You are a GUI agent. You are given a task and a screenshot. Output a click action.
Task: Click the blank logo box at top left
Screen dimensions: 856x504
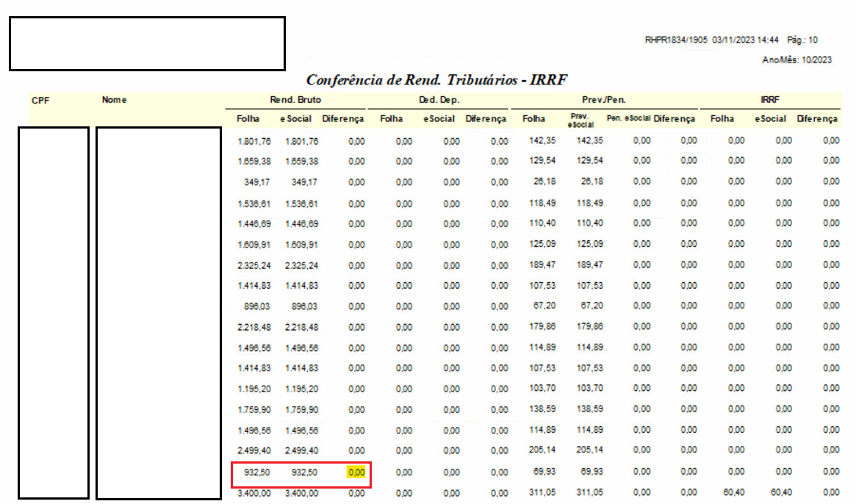point(147,44)
